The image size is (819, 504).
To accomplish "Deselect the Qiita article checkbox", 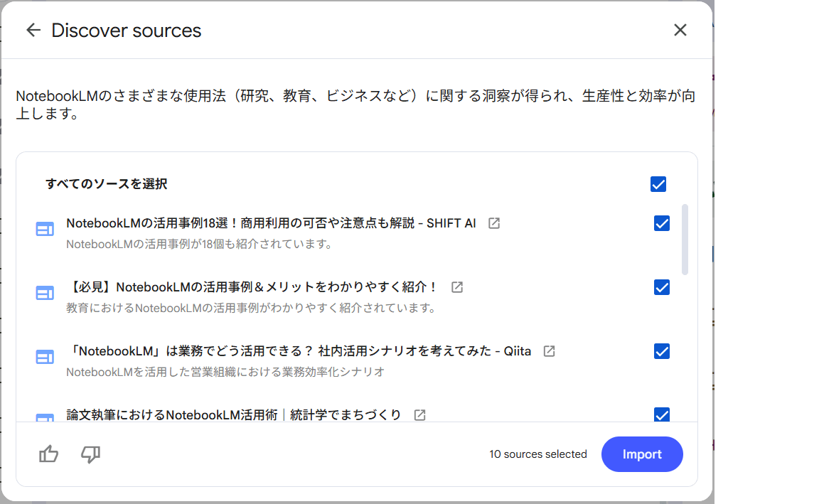I will (662, 351).
